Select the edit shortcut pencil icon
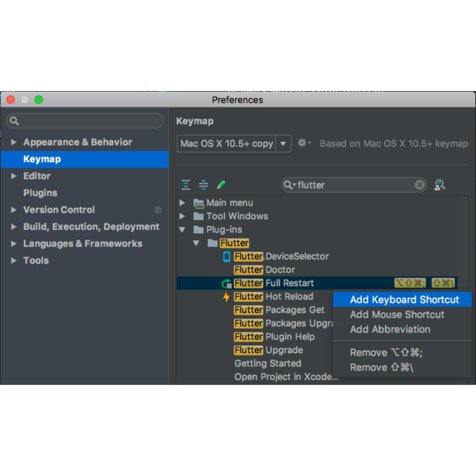Image resolution: width=476 pixels, height=476 pixels. [x=221, y=185]
